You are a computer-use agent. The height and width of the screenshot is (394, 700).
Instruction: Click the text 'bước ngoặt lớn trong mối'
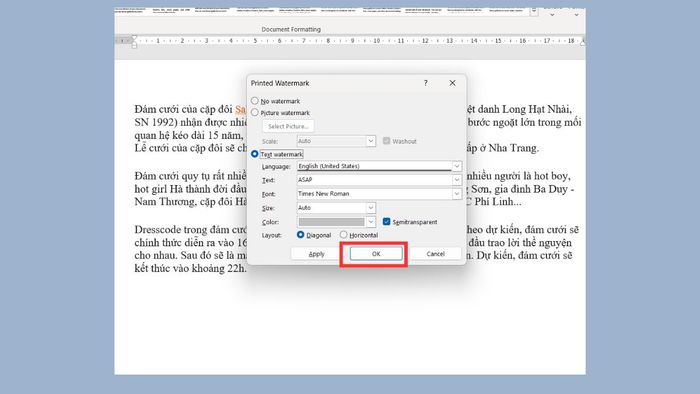(x=525, y=122)
